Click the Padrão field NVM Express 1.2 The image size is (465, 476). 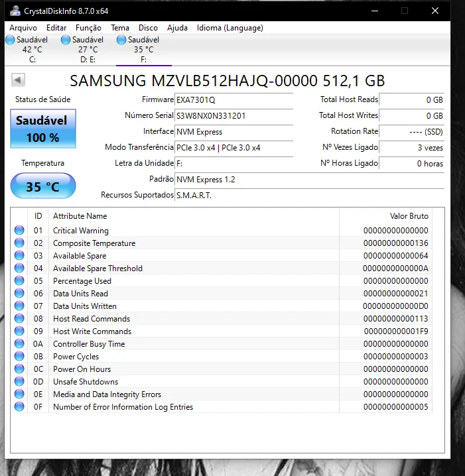[310, 180]
